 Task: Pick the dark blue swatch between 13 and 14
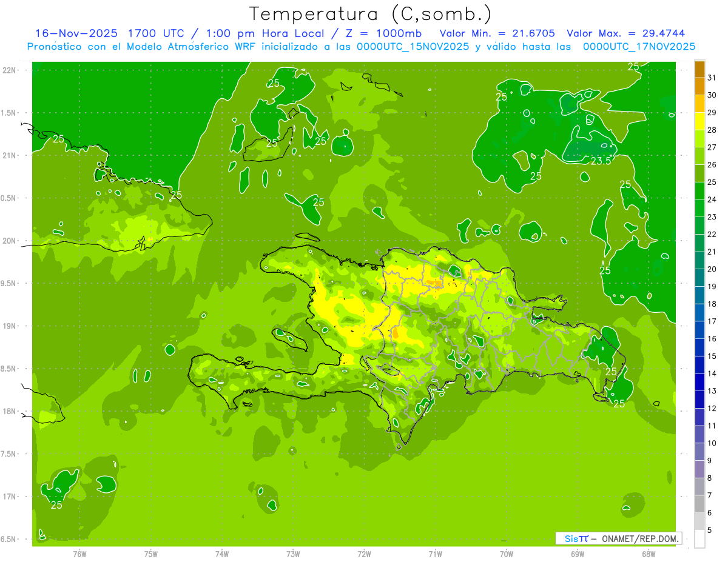pos(699,382)
